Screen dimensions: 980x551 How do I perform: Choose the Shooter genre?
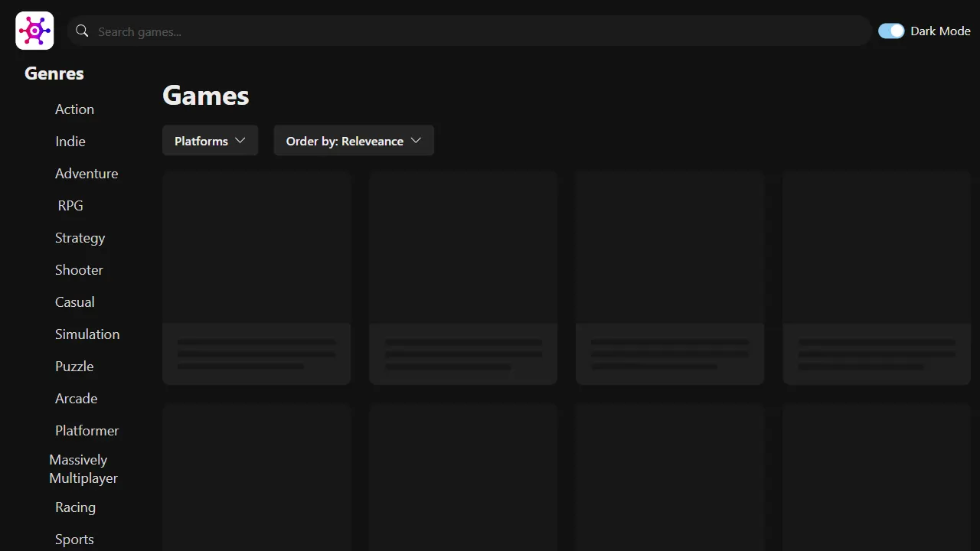[79, 270]
